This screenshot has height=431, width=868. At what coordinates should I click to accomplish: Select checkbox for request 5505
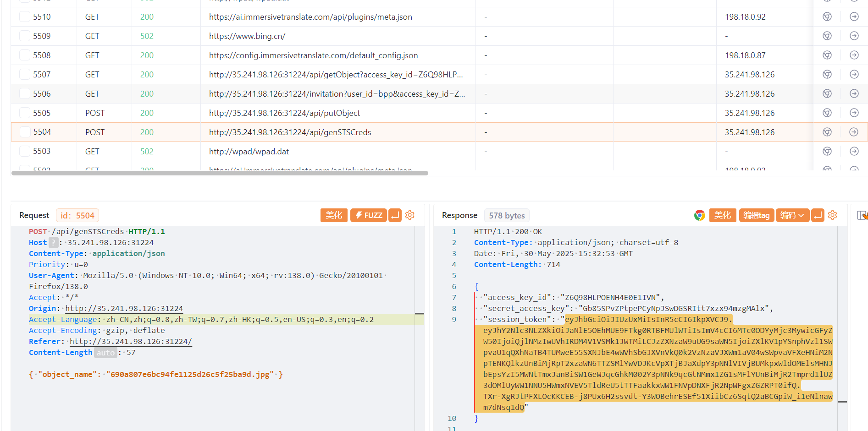[x=25, y=113]
